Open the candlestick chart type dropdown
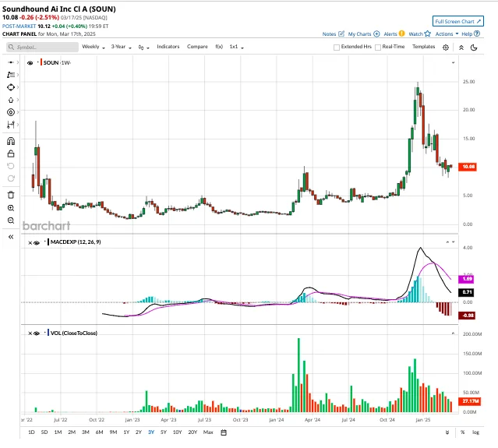Image resolution: width=498 pixels, height=448 pixels. 143,48
